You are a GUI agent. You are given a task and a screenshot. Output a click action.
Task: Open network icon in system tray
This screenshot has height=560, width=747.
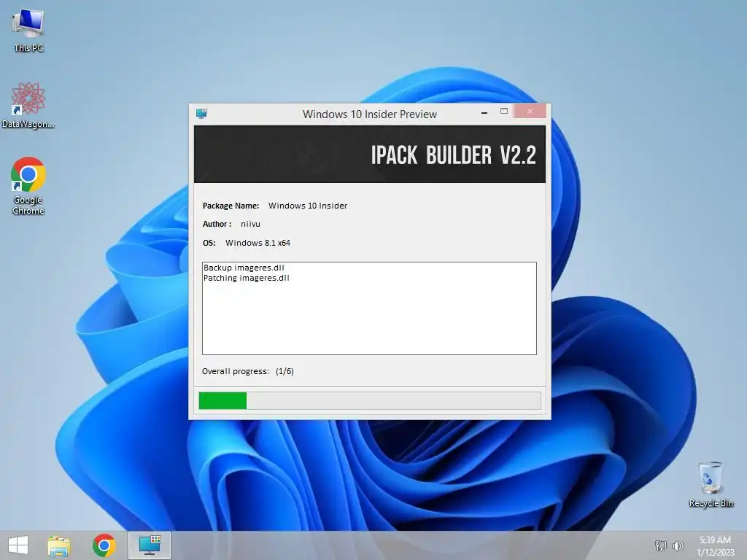pyautogui.click(x=660, y=545)
